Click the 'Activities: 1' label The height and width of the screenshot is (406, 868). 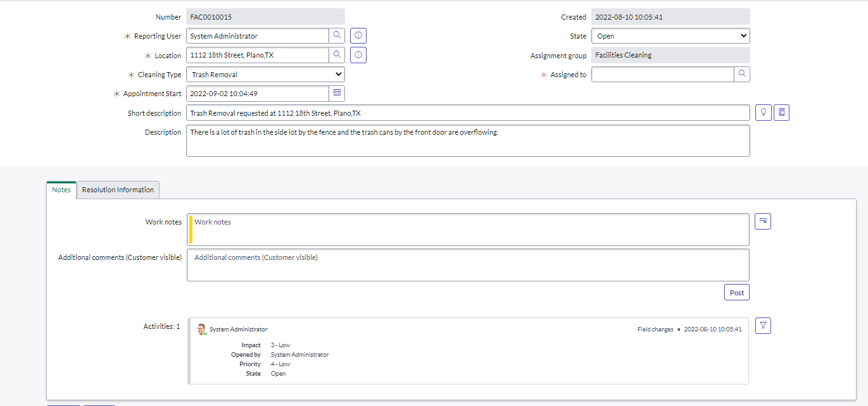tap(161, 326)
